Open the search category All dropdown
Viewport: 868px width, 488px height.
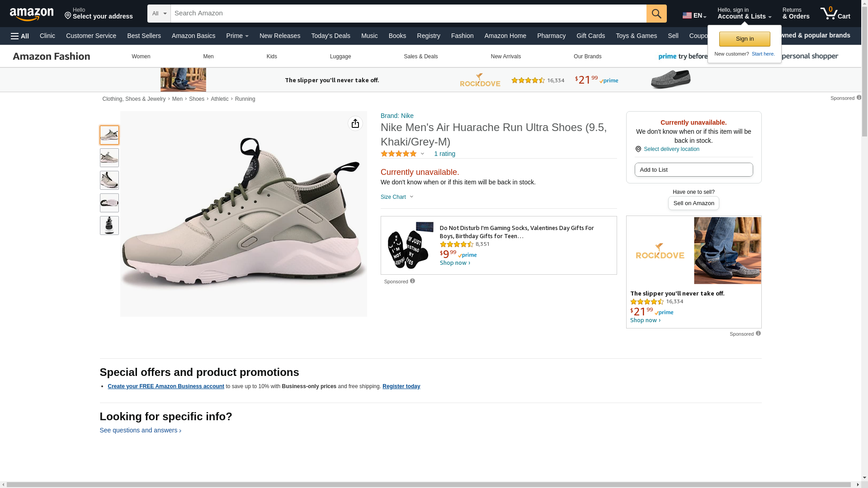159,14
